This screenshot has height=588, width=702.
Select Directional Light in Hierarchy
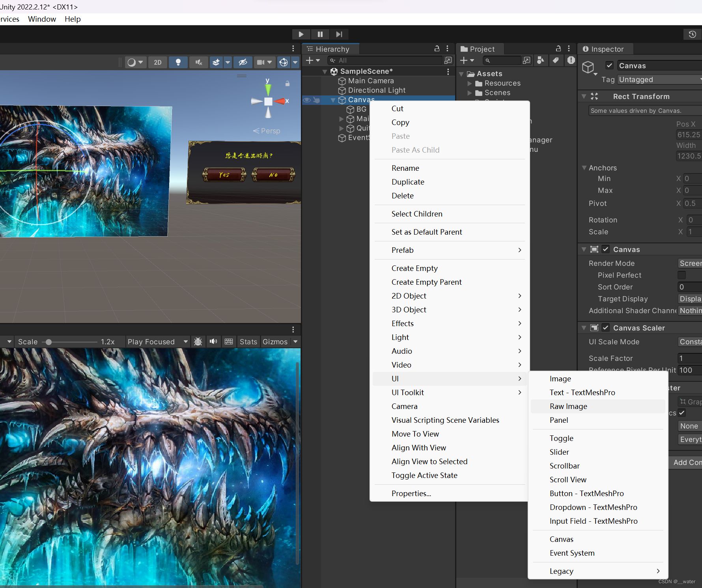click(x=377, y=90)
